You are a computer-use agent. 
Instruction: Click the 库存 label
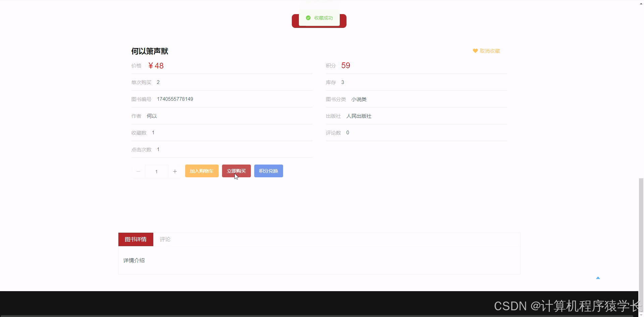331,83
